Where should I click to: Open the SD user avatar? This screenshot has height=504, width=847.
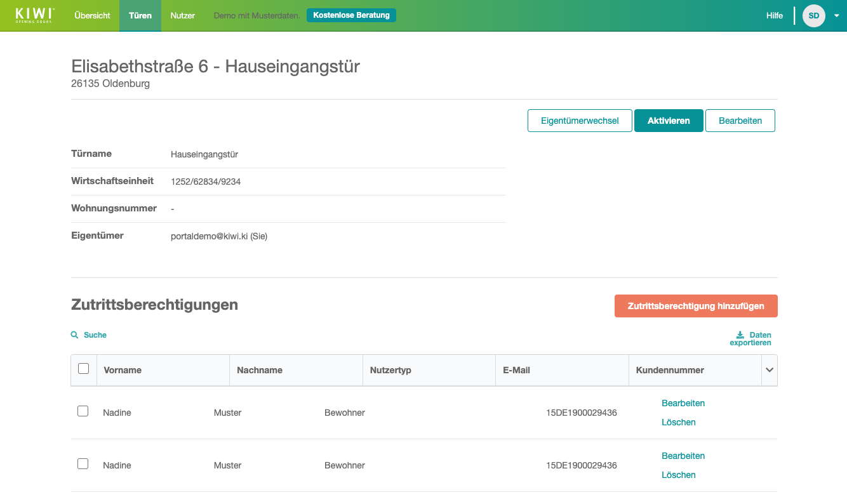[813, 16]
